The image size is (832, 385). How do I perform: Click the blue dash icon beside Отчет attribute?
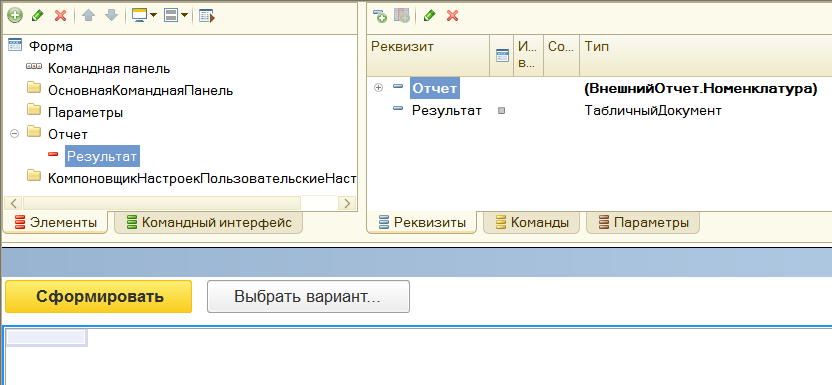pos(397,86)
